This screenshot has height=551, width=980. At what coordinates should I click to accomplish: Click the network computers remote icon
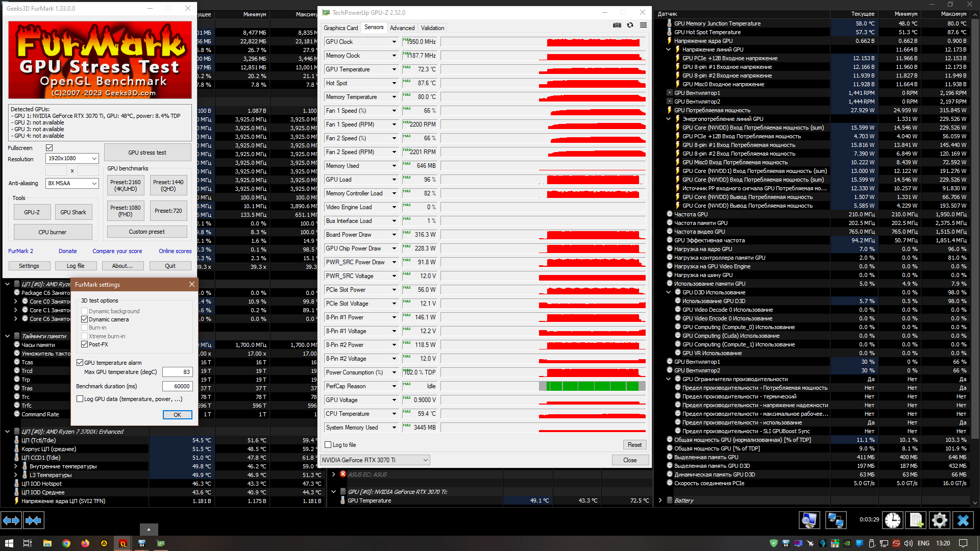pos(836,520)
